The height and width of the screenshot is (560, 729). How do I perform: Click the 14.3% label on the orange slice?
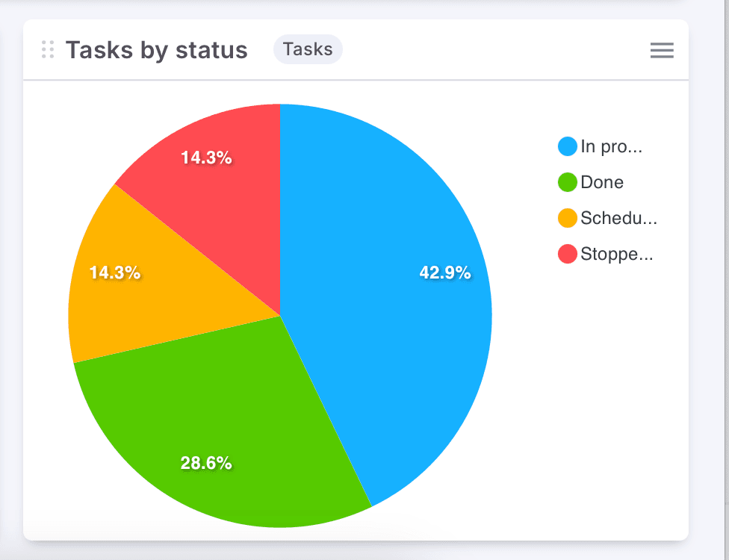(115, 273)
